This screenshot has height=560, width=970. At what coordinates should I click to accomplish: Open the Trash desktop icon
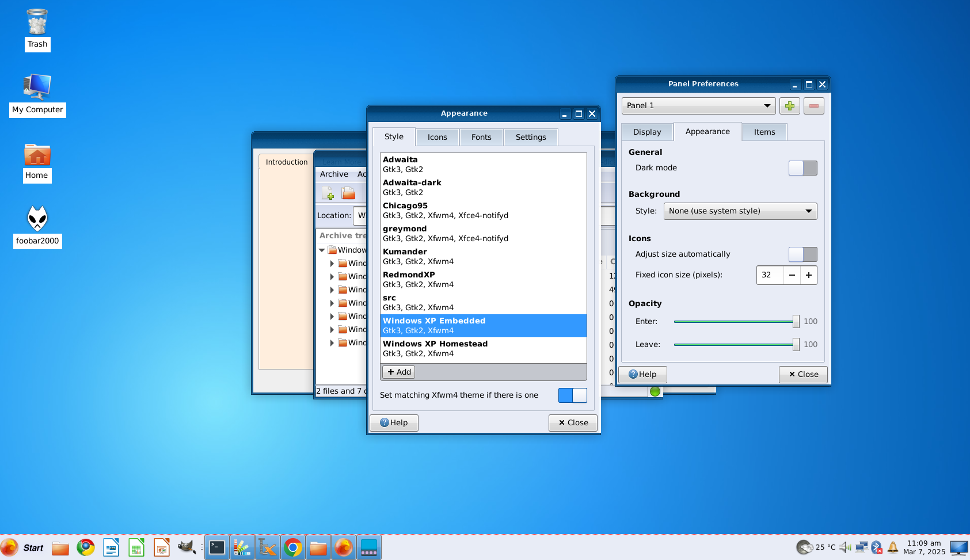(37, 30)
